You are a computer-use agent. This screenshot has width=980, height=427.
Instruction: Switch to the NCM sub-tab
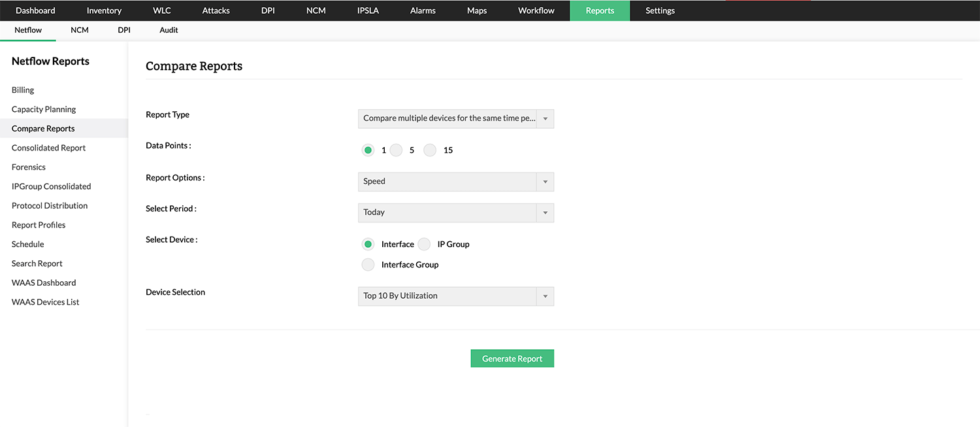coord(79,29)
